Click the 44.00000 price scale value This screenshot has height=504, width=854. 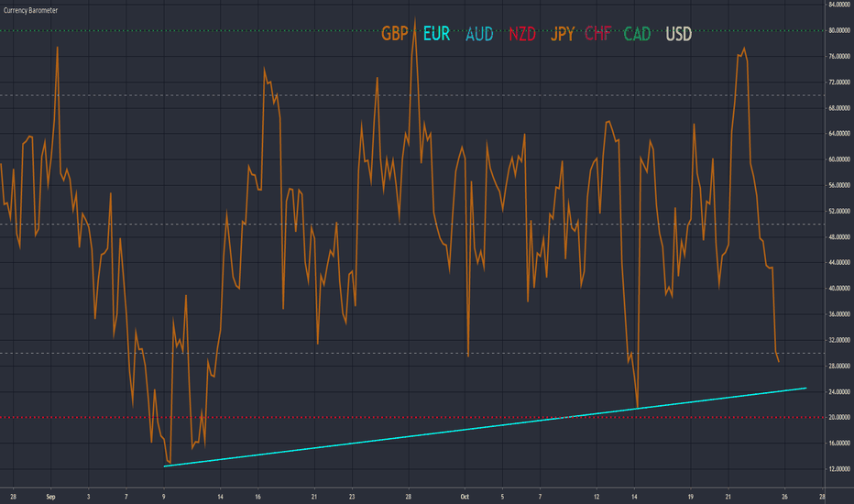coord(839,263)
